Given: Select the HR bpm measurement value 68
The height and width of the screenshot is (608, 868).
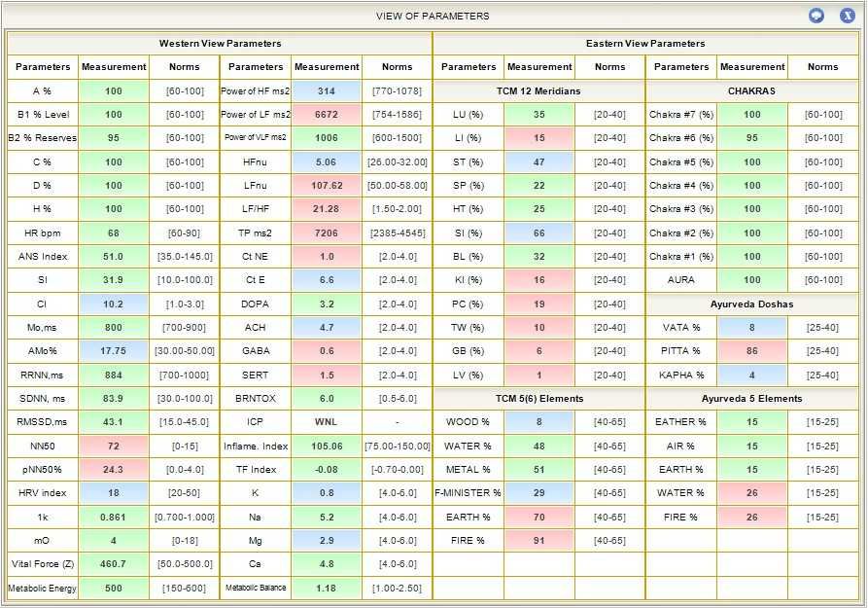Looking at the screenshot, I should 114,233.
